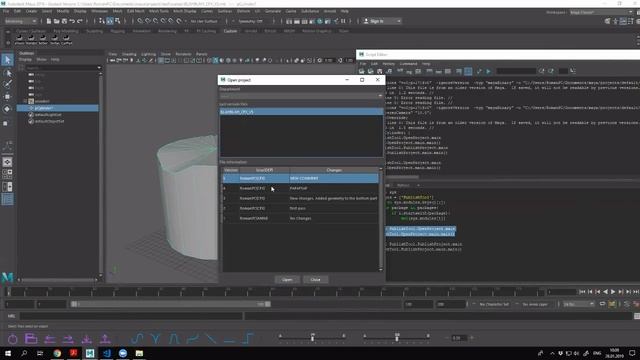Toggle the highlighted shading button in viewport toolbar
Viewport: 640px width, 360px height.
(x=216, y=60)
